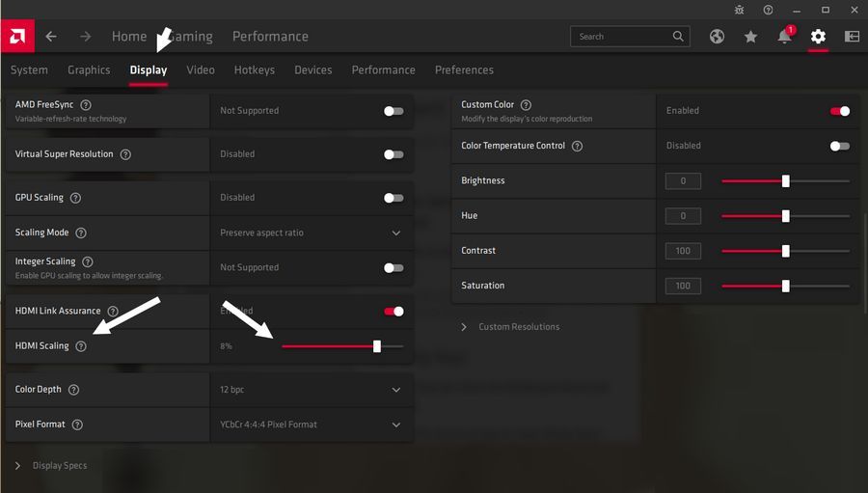Show HDMI Scaling help icon
Viewport: 868px width, 493px height.
[81, 346]
